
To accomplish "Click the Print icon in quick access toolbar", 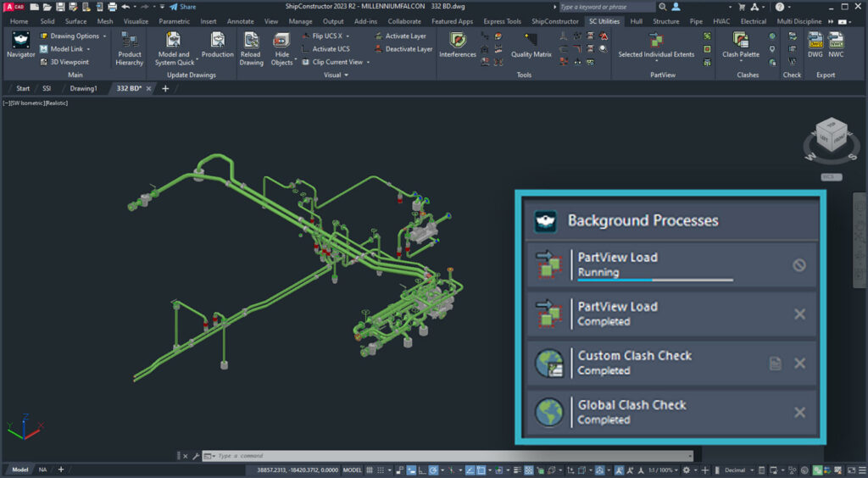I will tap(113, 7).
